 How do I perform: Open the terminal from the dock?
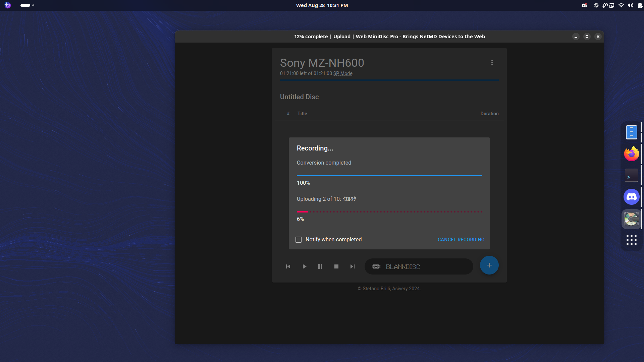click(x=631, y=175)
